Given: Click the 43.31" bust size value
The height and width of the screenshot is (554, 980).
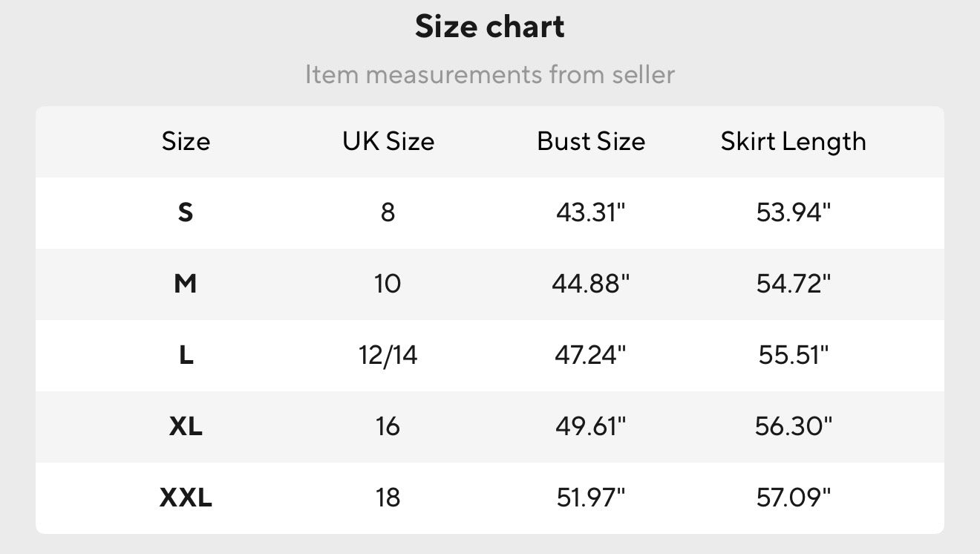Looking at the screenshot, I should (591, 213).
